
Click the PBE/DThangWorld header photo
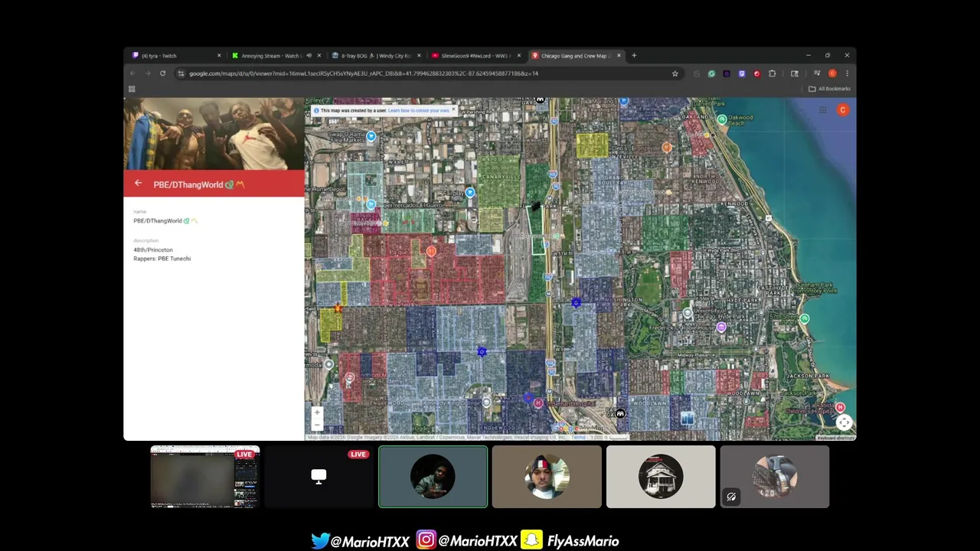tap(214, 134)
